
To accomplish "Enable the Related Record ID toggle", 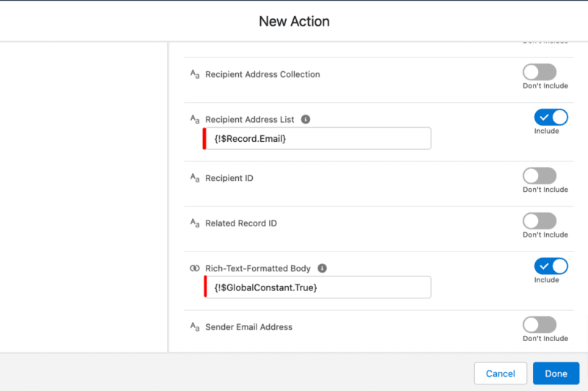I will tap(539, 220).
